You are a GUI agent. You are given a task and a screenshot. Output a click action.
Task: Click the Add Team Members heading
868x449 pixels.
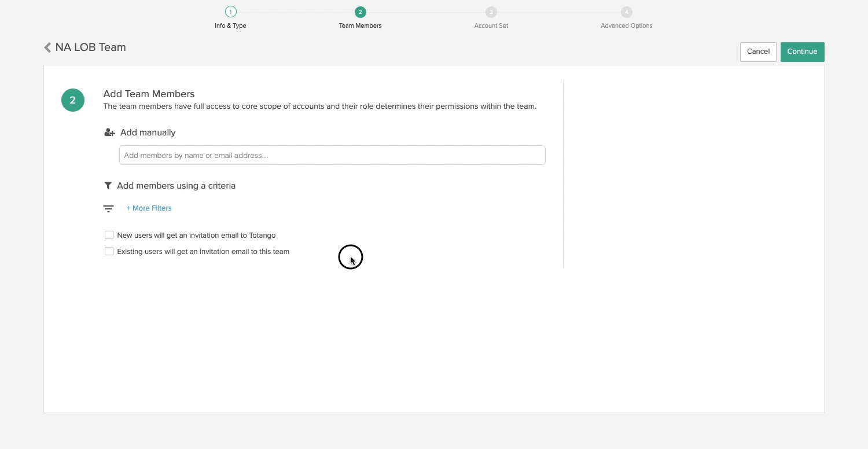[149, 94]
